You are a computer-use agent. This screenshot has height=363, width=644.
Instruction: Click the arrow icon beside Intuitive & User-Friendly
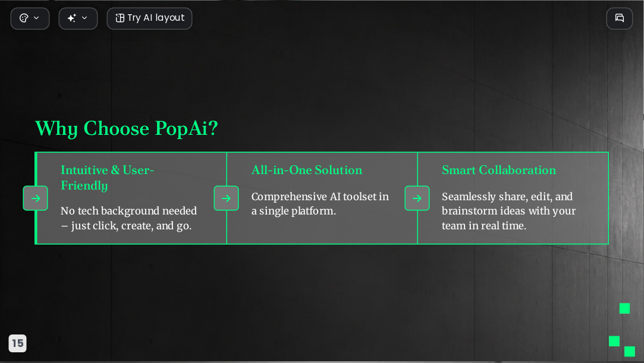coord(35,198)
